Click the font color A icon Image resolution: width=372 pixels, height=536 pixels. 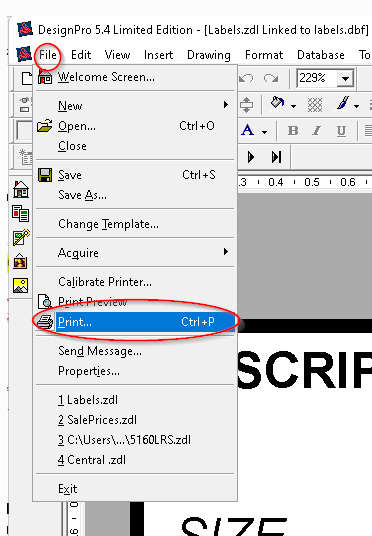click(x=248, y=130)
